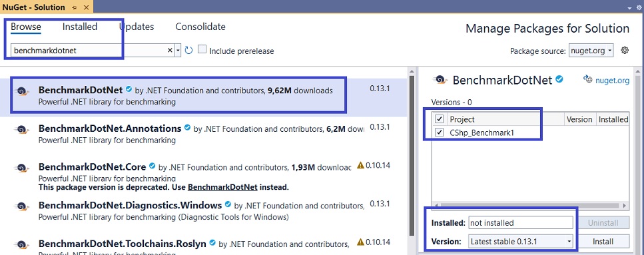Uncheck the CShp_Benchmark1 project checkbox
Viewport: 644px width, 255px height.
click(440, 132)
